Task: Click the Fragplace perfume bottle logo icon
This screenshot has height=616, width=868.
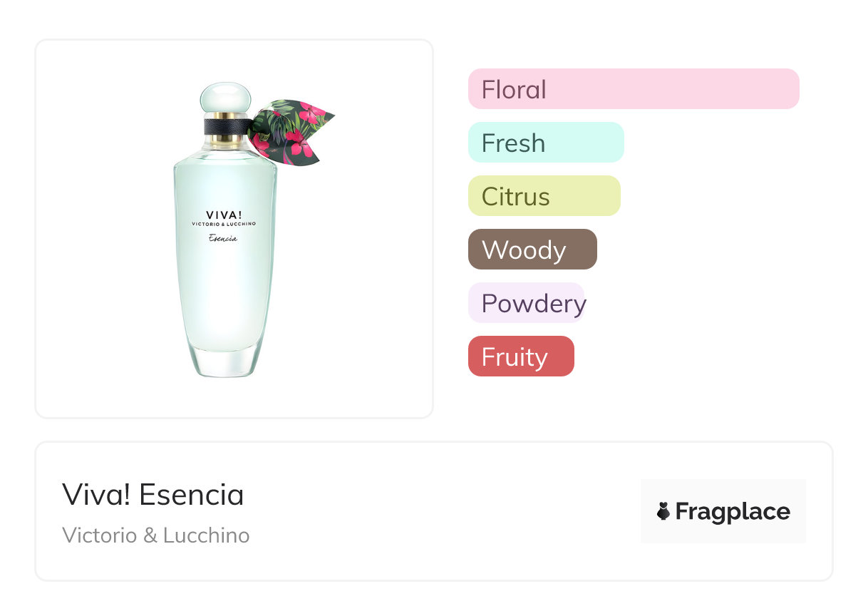Action: (663, 511)
